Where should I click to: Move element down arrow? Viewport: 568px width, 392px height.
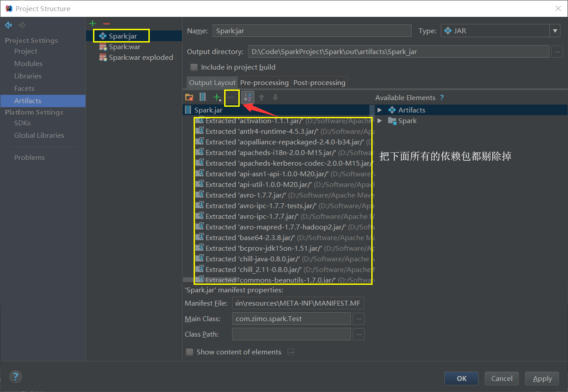[275, 97]
